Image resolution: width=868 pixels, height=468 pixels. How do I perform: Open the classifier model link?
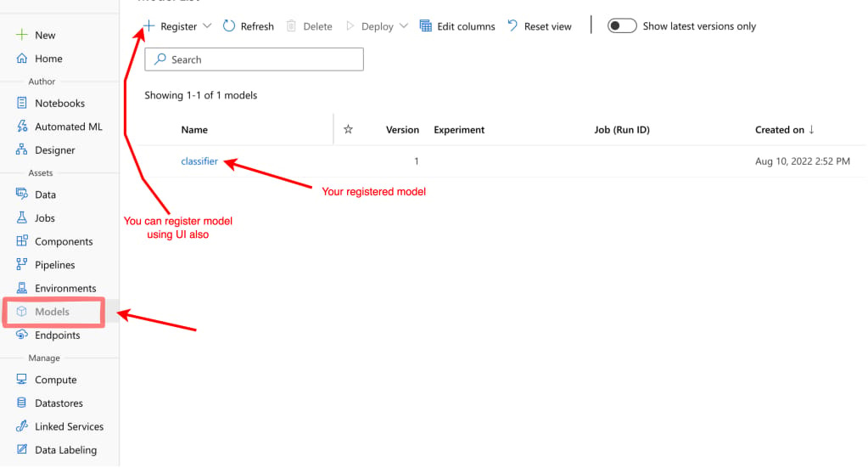coord(199,161)
